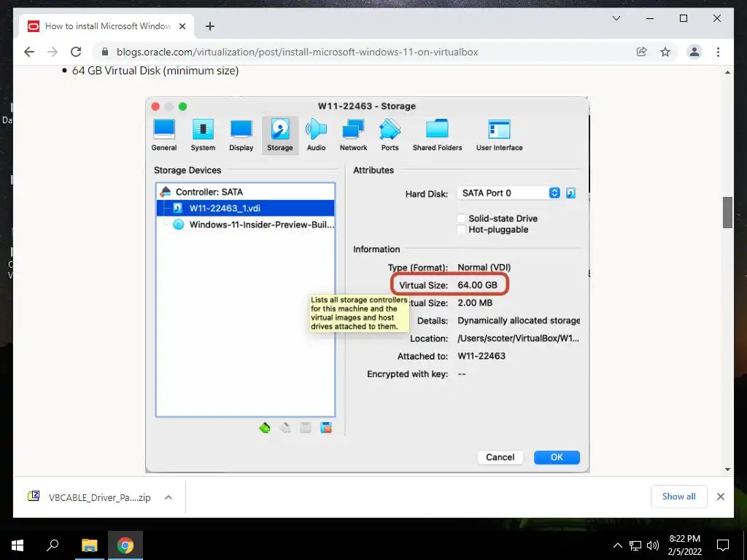The height and width of the screenshot is (560, 747).
Task: Open the volume tray icon
Action: pyautogui.click(x=653, y=545)
